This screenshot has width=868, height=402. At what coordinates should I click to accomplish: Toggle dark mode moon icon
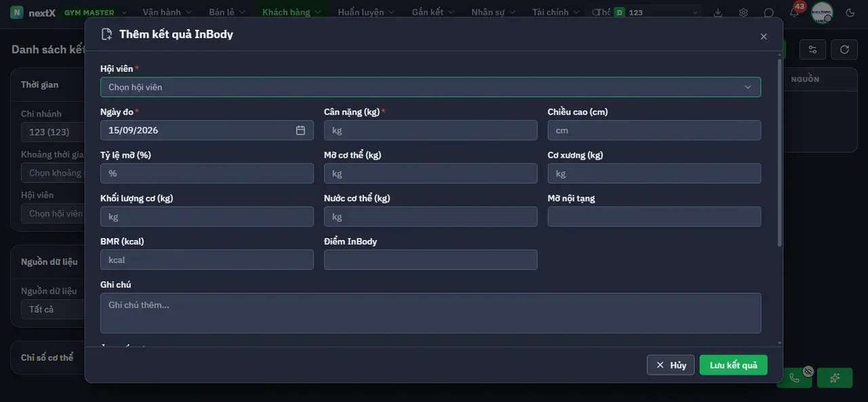(x=850, y=12)
